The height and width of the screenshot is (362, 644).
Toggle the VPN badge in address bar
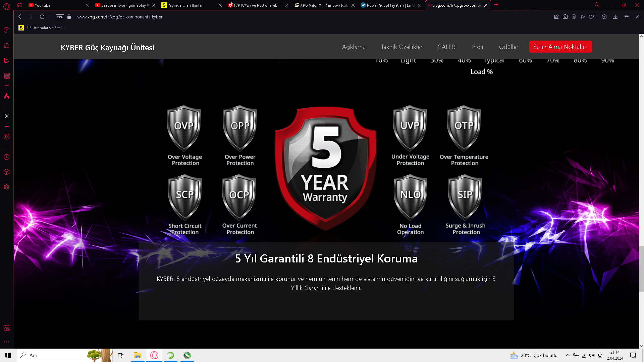pyautogui.click(x=60, y=17)
